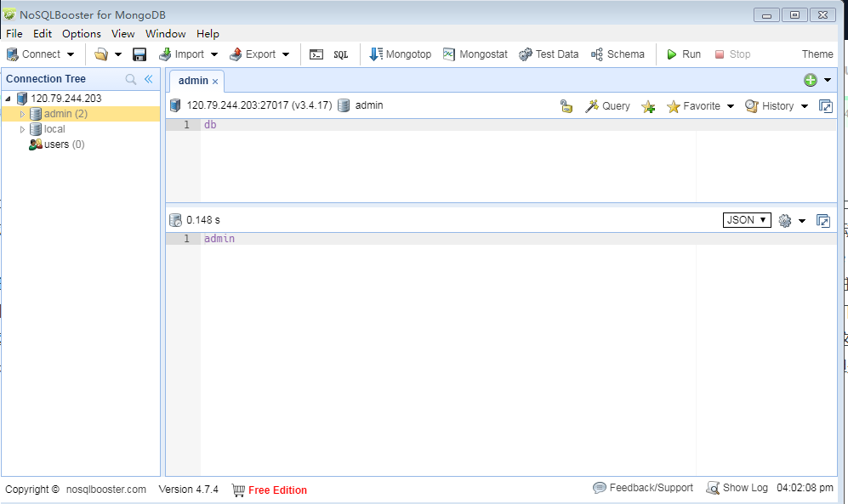
Task: Select the users (0) tree item
Action: pyautogui.click(x=64, y=144)
